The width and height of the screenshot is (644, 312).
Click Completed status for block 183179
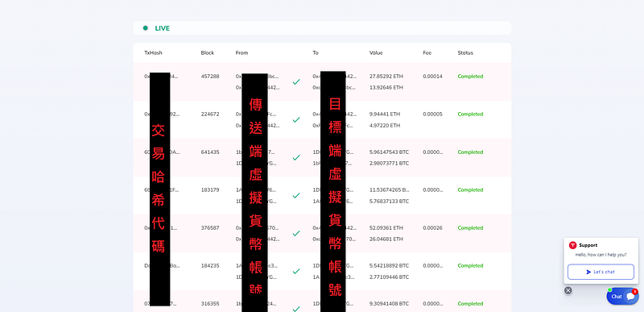coord(470,189)
